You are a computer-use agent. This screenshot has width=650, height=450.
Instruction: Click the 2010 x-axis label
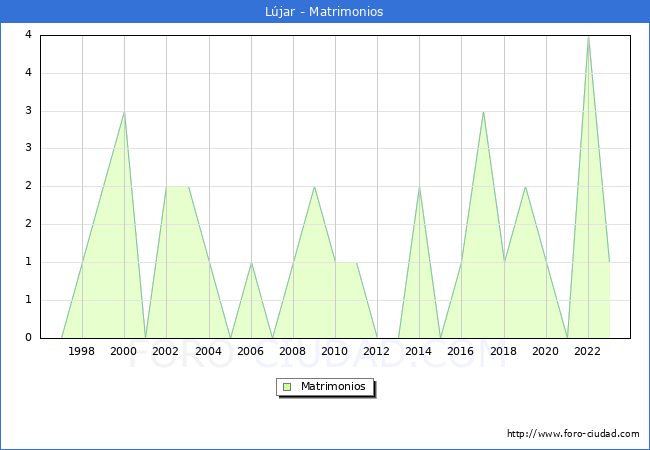point(335,351)
